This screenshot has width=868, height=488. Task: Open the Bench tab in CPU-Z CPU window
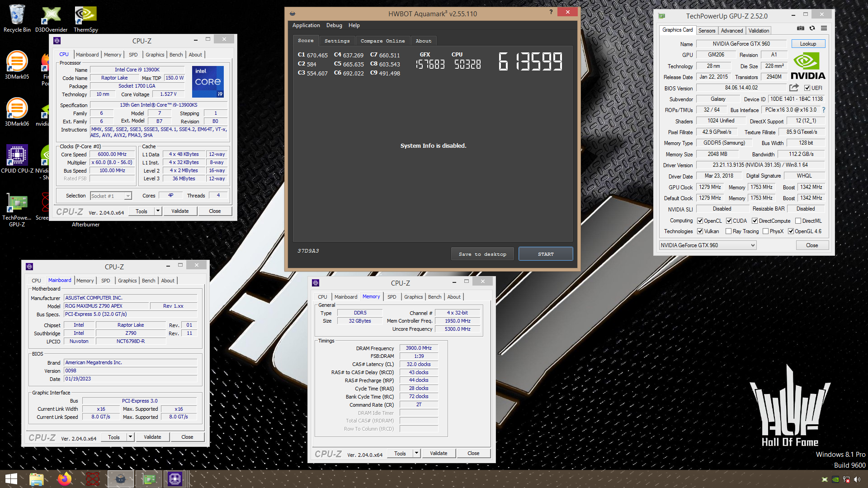[176, 55]
